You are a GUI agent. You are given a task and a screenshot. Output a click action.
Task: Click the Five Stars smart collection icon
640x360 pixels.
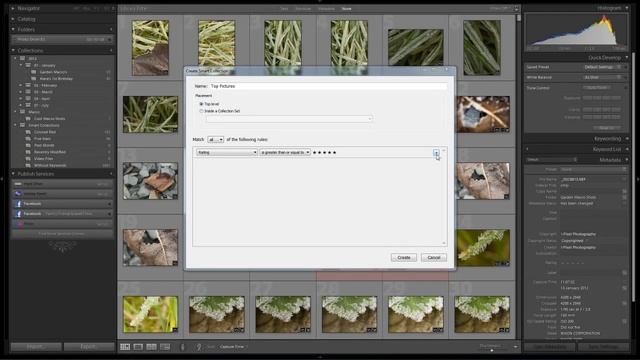[x=28, y=139]
